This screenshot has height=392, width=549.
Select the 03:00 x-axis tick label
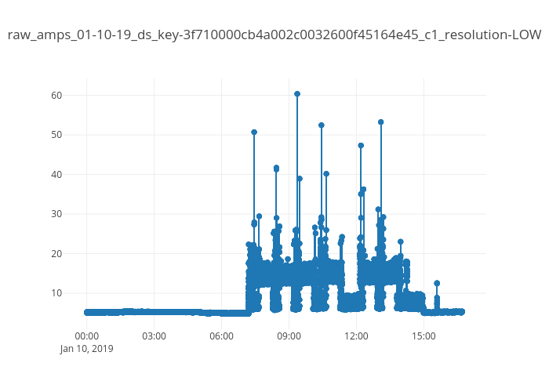click(154, 336)
